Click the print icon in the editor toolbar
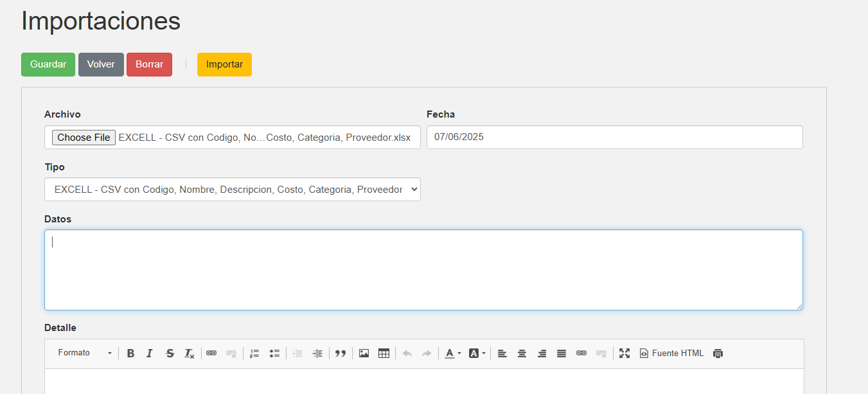The width and height of the screenshot is (868, 394). pos(718,354)
